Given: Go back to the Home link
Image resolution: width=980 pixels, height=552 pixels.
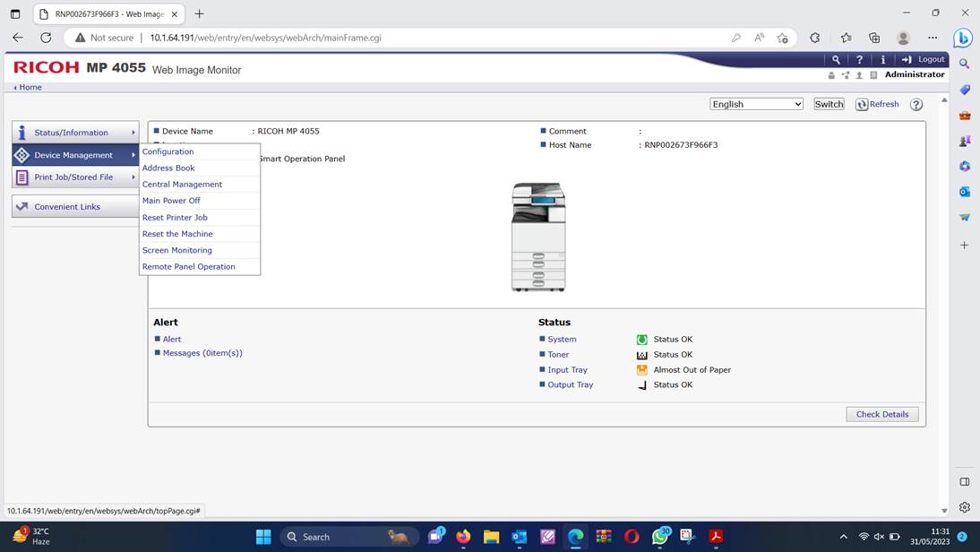Looking at the screenshot, I should coord(28,88).
